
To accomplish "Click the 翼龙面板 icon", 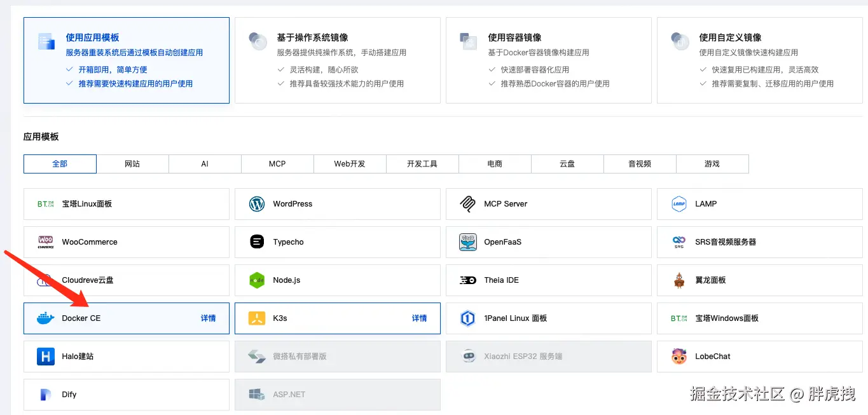I will [679, 280].
